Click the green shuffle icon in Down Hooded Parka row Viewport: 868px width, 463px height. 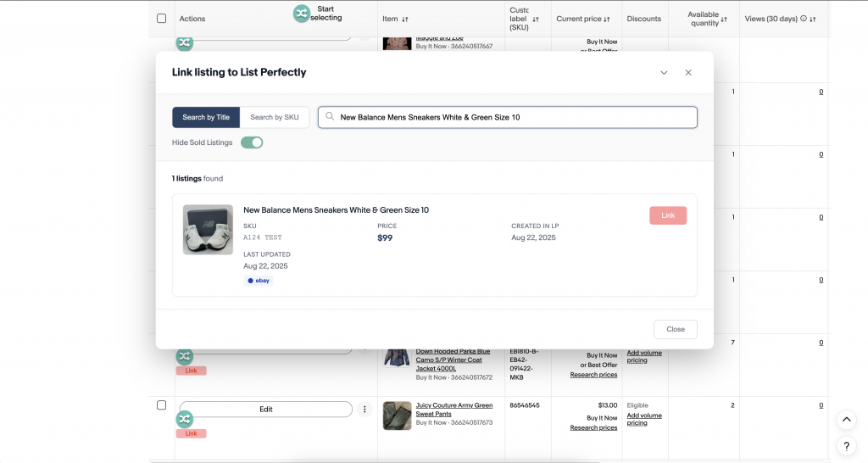click(x=185, y=356)
